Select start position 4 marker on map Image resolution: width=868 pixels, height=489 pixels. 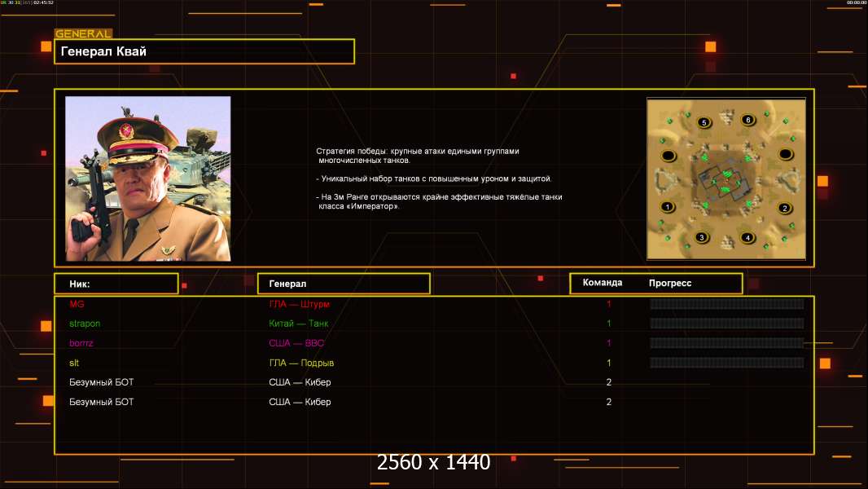(x=747, y=238)
